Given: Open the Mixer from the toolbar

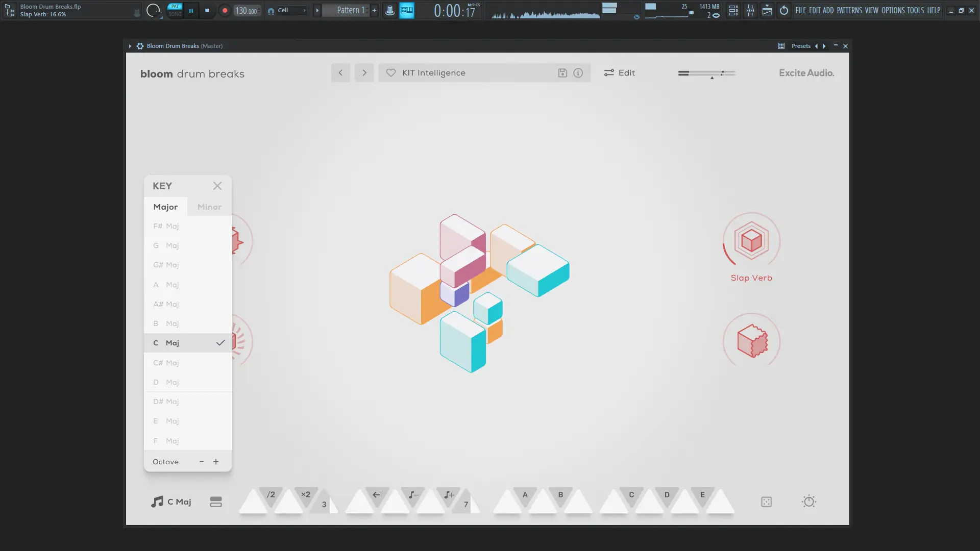Looking at the screenshot, I should pyautogui.click(x=750, y=10).
